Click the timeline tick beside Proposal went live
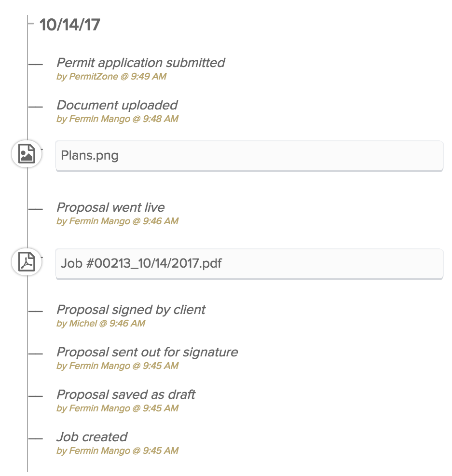 coord(36,209)
